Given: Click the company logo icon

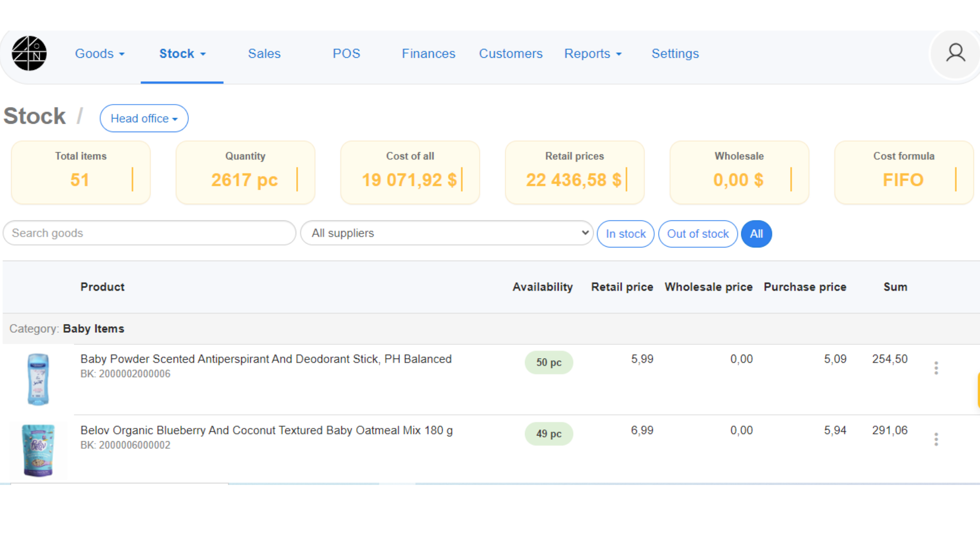Looking at the screenshot, I should pos(29,53).
